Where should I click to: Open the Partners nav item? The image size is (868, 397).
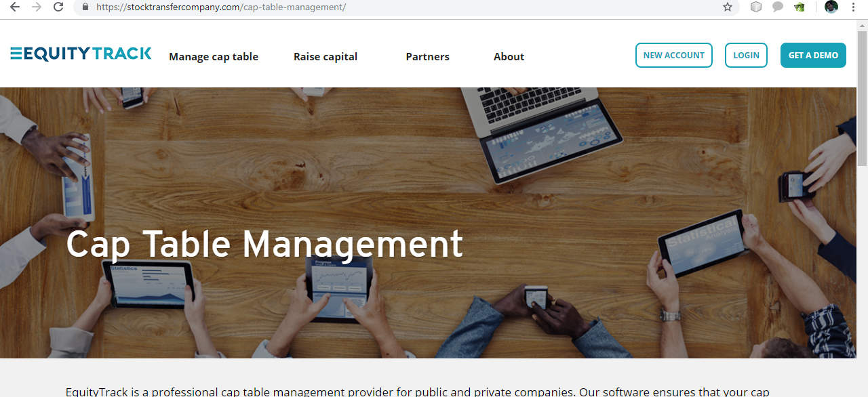(427, 57)
